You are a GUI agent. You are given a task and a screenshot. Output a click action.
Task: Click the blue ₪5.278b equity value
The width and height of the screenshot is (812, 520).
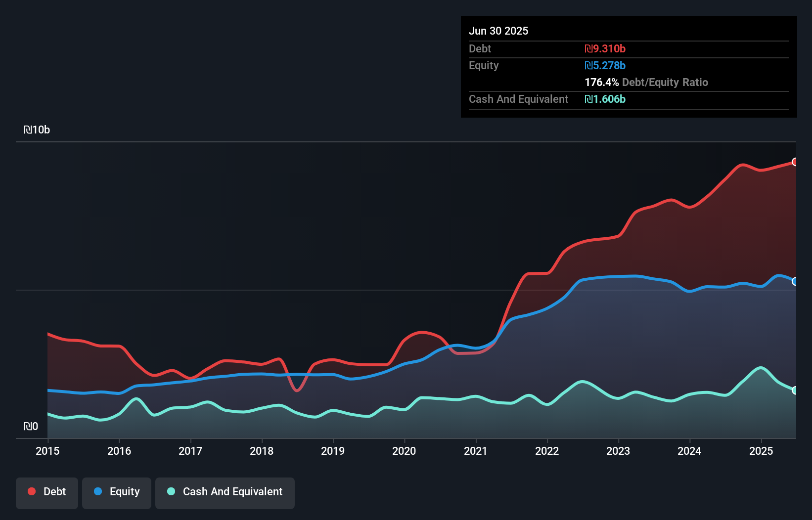pyautogui.click(x=604, y=65)
